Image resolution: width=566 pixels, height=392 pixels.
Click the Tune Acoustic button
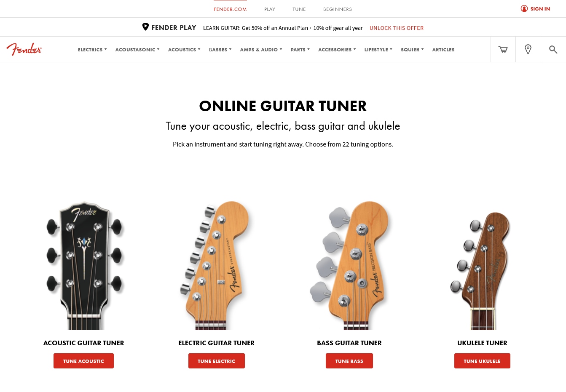[83, 361]
